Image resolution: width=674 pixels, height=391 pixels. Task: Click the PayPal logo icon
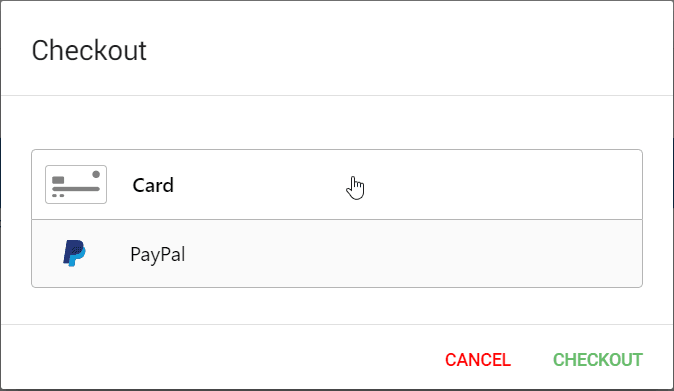[x=74, y=253]
